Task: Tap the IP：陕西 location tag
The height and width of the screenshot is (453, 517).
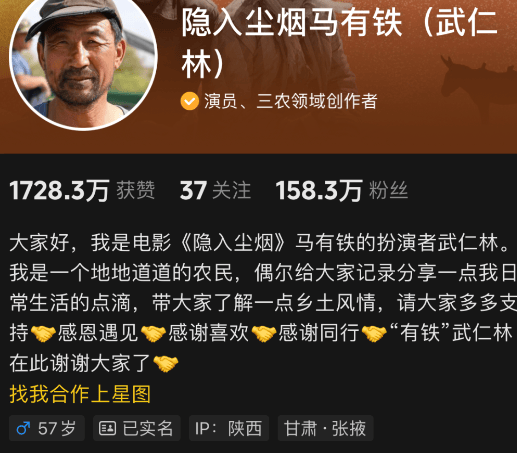Action: point(229,428)
